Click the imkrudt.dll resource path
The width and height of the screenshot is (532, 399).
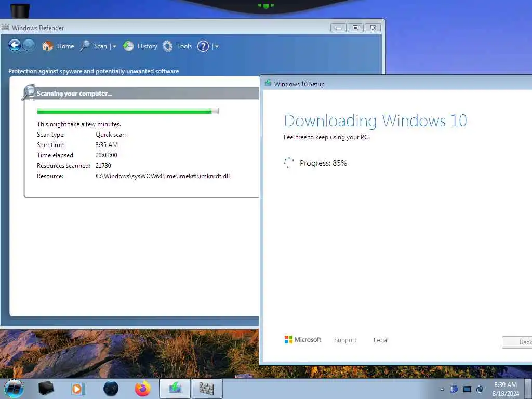pyautogui.click(x=163, y=176)
